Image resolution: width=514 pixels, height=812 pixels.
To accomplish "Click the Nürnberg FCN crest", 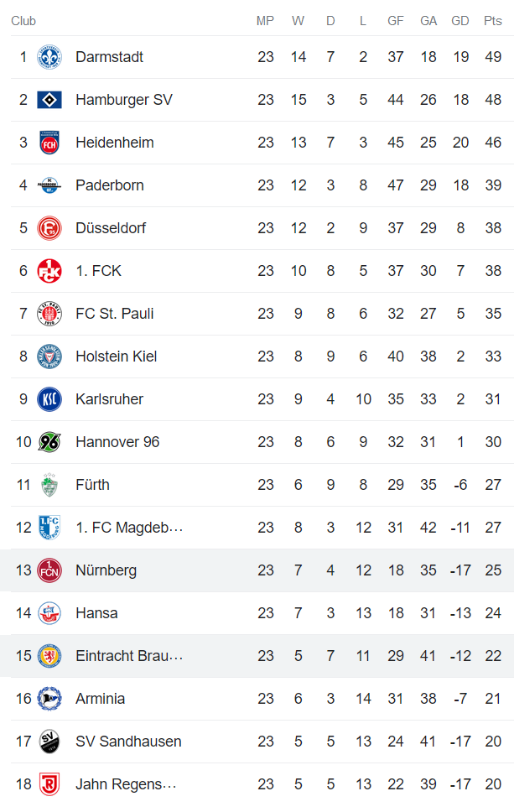I will click(49, 570).
